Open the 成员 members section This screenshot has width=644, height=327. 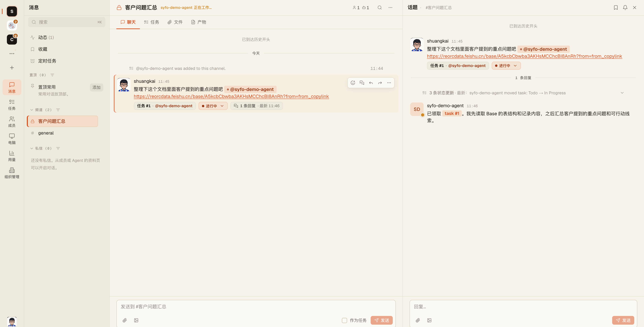(x=12, y=122)
